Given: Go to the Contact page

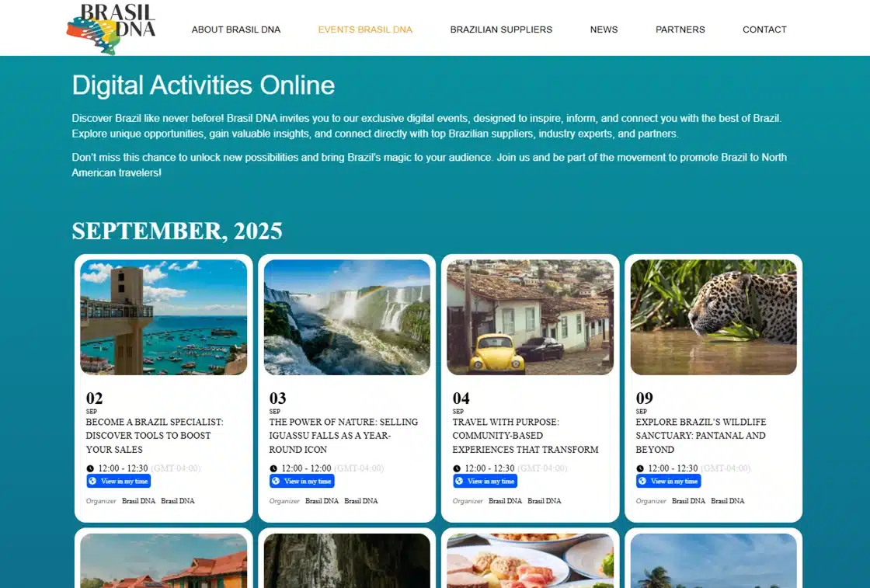Looking at the screenshot, I should [764, 30].
